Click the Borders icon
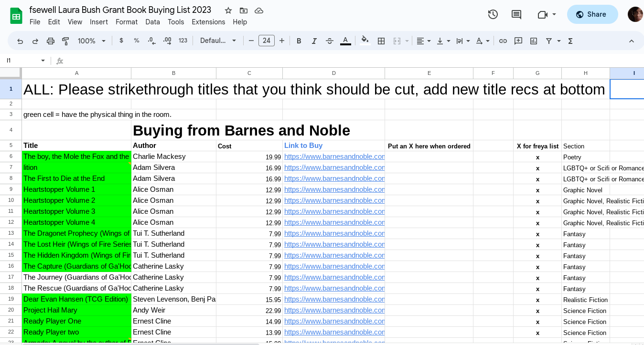Image resolution: width=644 pixels, height=345 pixels. click(381, 41)
